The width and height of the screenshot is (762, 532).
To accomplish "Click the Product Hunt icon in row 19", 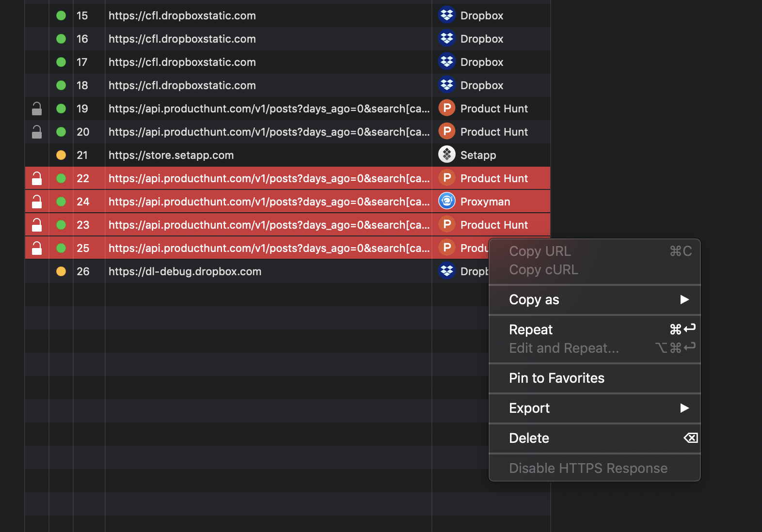I will point(446,108).
